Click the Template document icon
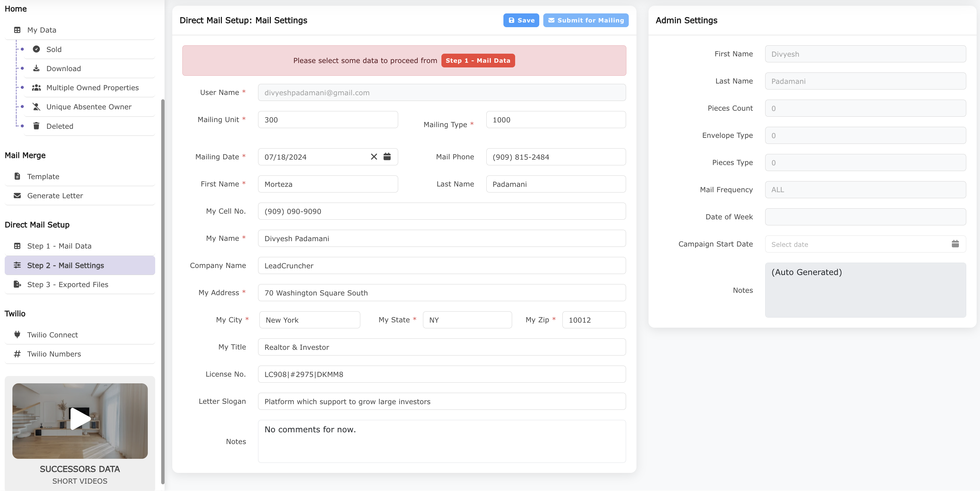 pyautogui.click(x=17, y=176)
